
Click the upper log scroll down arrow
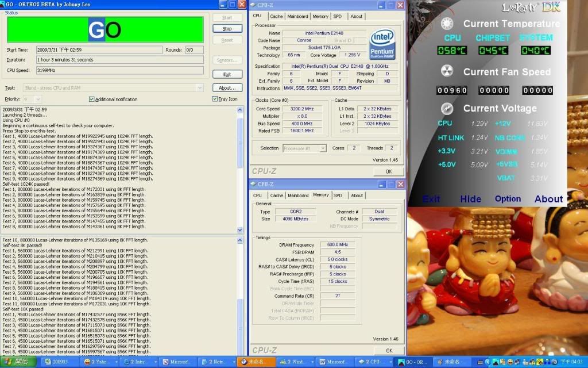click(x=240, y=230)
